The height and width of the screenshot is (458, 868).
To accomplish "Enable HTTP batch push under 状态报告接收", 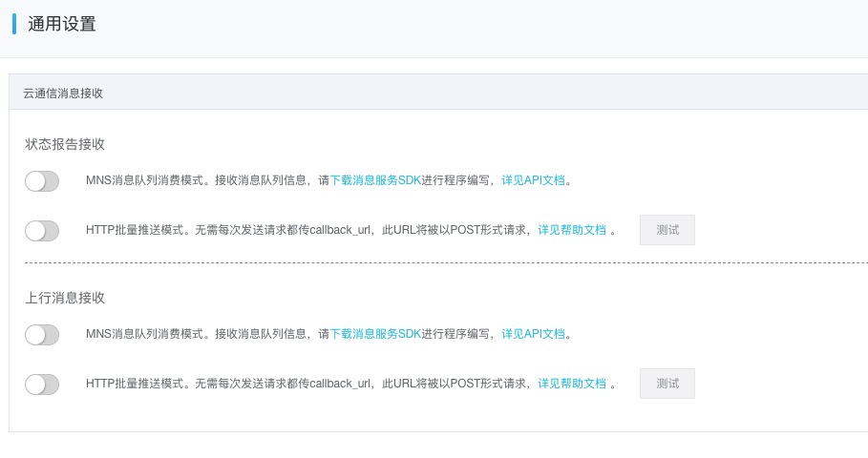I will pos(42,230).
